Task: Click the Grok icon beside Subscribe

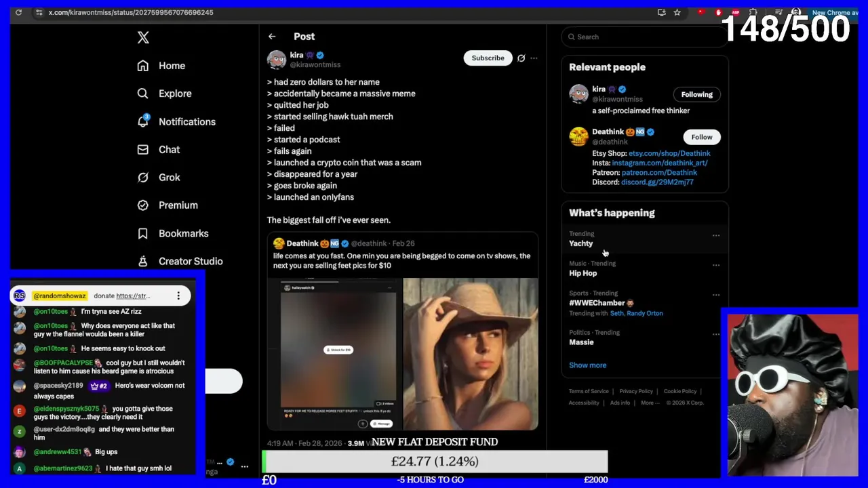Action: 521,58
